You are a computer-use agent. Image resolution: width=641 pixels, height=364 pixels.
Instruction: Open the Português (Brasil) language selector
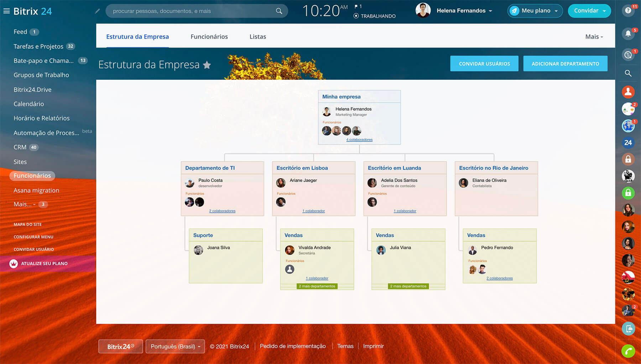coord(175,346)
